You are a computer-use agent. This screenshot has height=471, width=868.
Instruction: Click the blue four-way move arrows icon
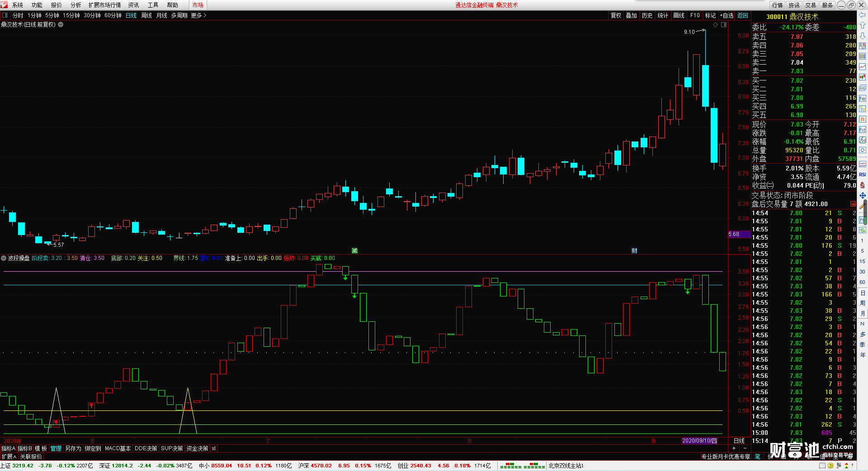pos(863,195)
